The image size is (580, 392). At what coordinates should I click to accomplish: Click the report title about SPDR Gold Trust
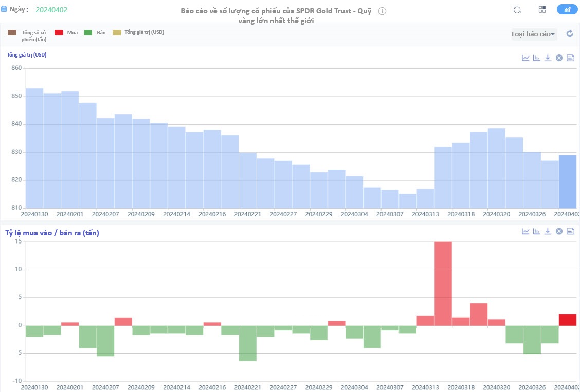(x=276, y=15)
